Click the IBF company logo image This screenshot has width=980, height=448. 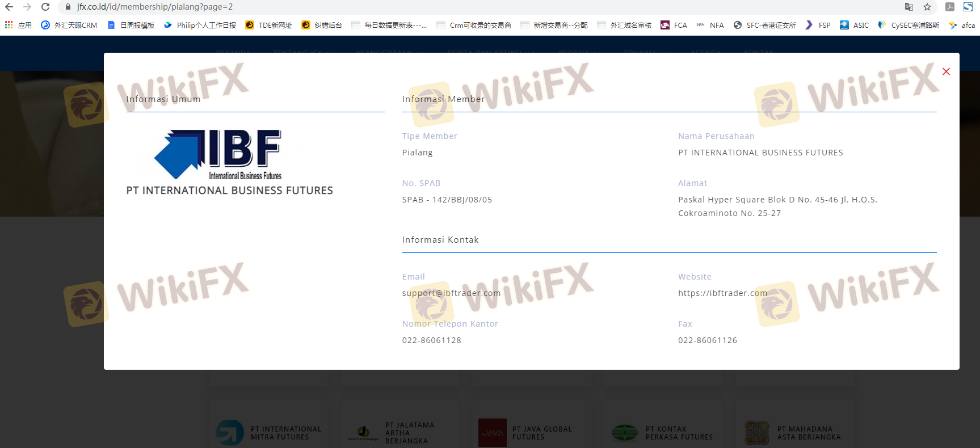click(x=218, y=155)
